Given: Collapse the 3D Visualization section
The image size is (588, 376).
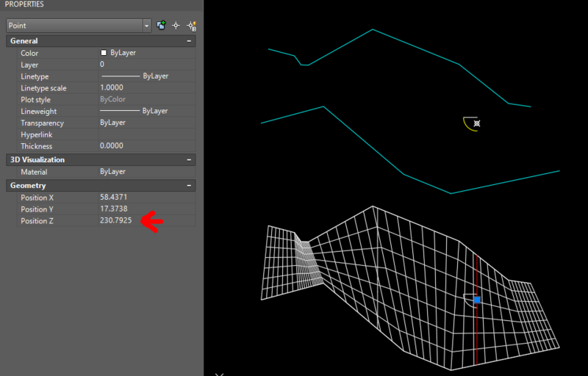Looking at the screenshot, I should (190, 159).
